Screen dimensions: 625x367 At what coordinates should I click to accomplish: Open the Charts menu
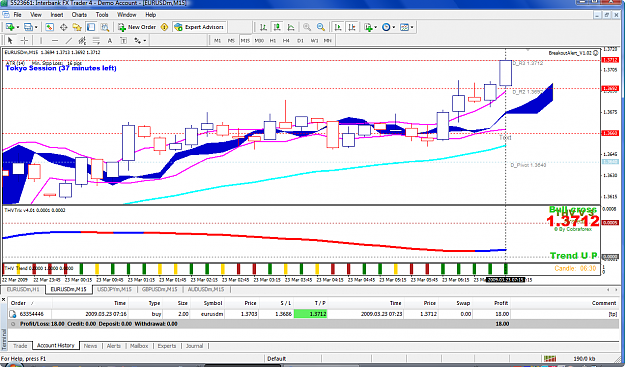click(79, 15)
